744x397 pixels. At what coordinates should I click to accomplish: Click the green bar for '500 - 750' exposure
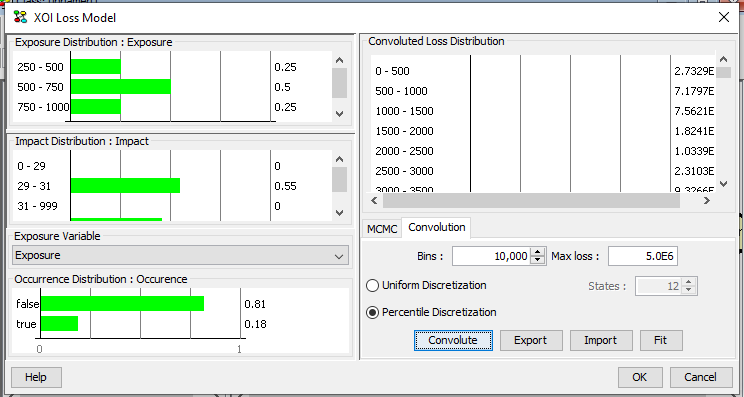pos(121,87)
